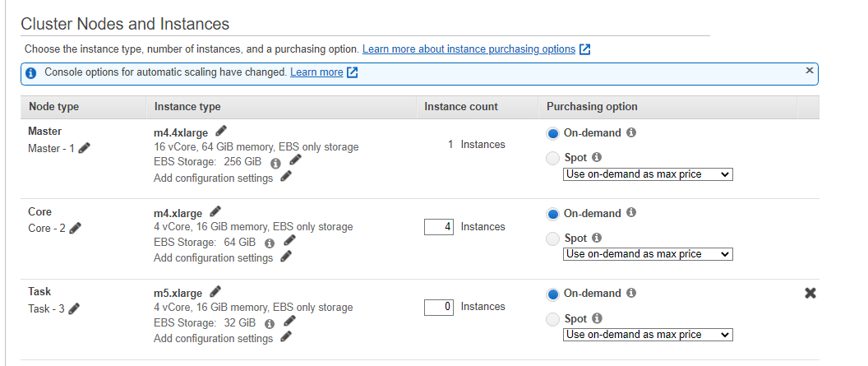Open Master Add configuration settings pencil
This screenshot has height=366, width=868.
[x=286, y=177]
